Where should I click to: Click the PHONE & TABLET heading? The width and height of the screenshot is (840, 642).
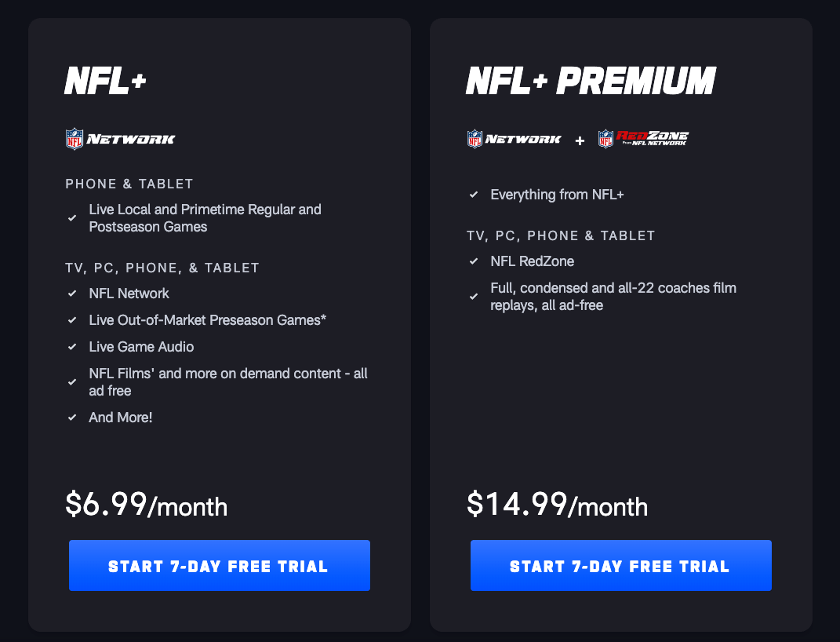click(129, 184)
